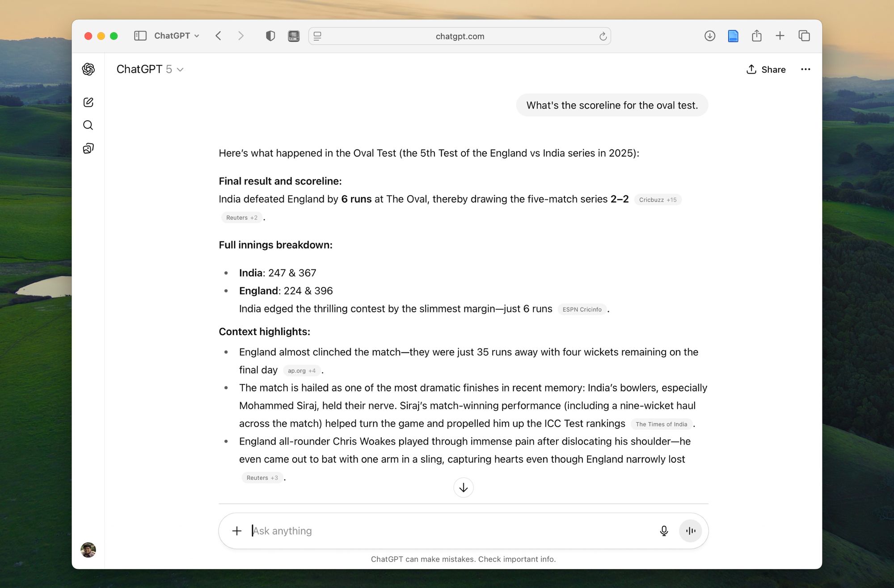894x588 pixels.
Task: Open The Times of India source chip
Action: [x=662, y=424]
